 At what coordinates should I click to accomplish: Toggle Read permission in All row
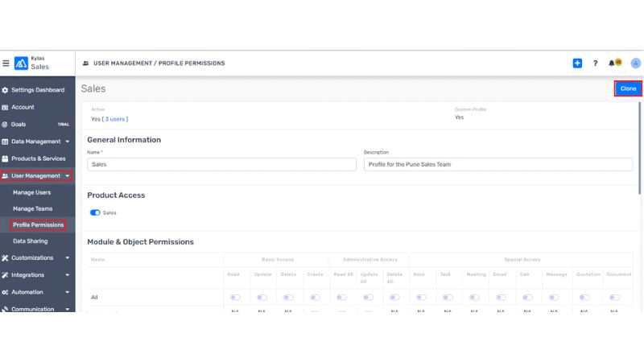[x=234, y=298]
